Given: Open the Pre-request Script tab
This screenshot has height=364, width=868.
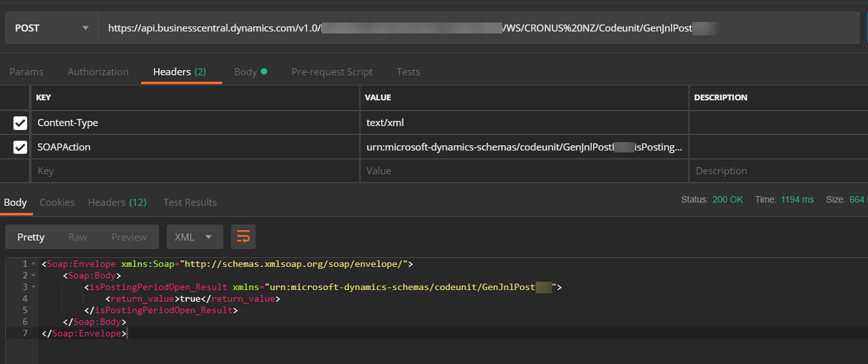Looking at the screenshot, I should pyautogui.click(x=332, y=72).
